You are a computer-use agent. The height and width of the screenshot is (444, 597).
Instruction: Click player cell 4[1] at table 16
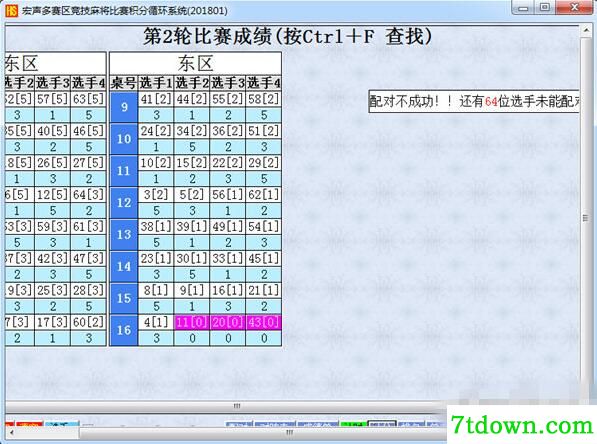coord(156,323)
